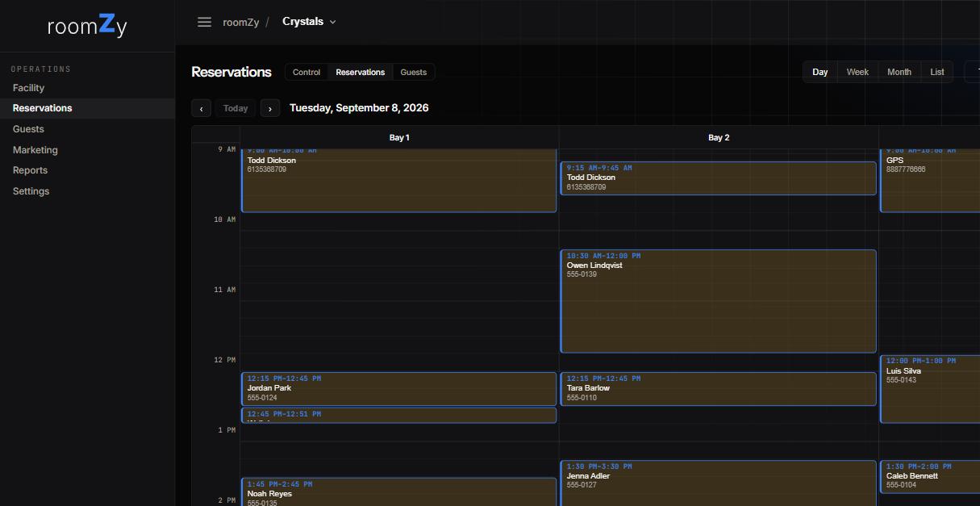The image size is (980, 506).
Task: Go to previous day arrow
Action: tap(202, 108)
